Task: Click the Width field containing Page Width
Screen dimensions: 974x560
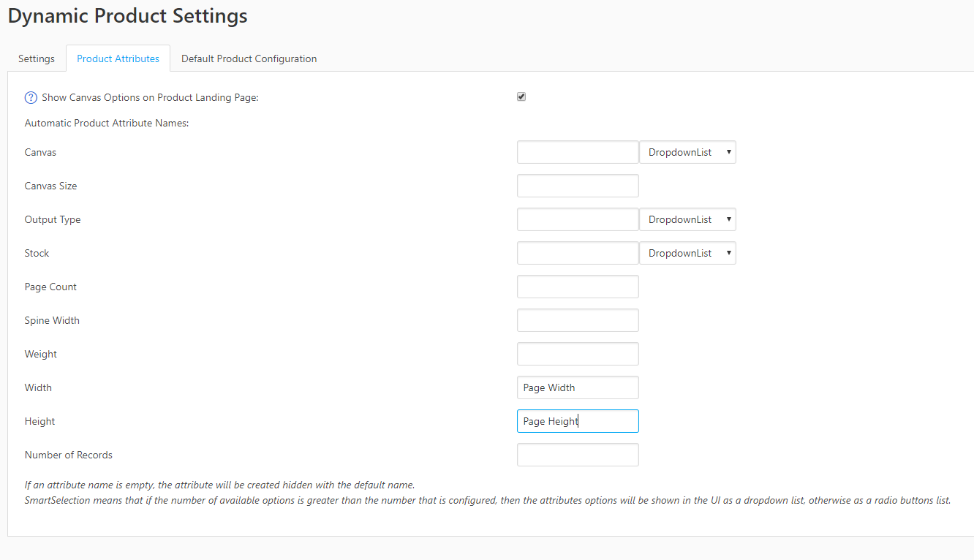Action: point(578,387)
